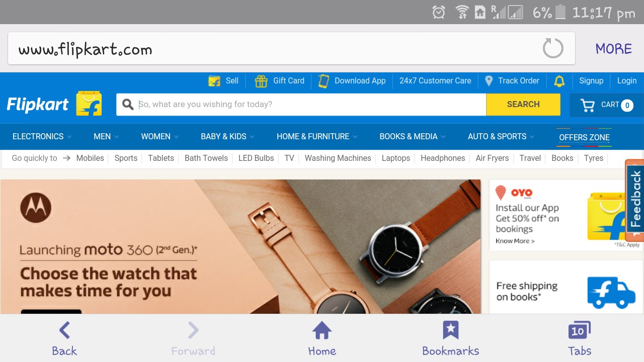Tap the page reload icon
Screen dimensions: 644x362
pos(553,49)
